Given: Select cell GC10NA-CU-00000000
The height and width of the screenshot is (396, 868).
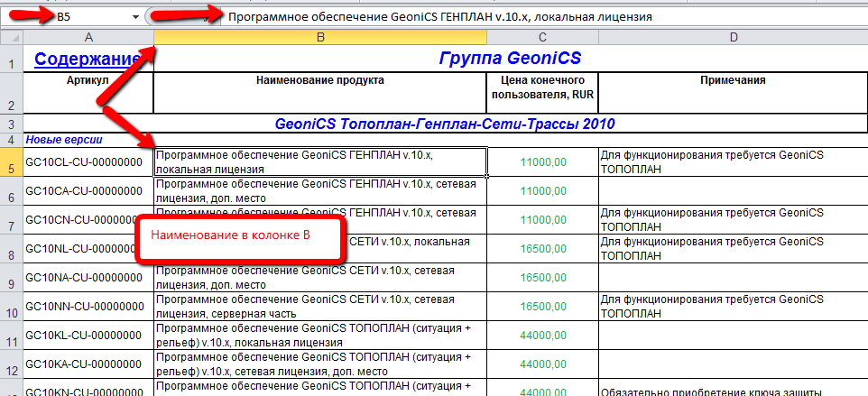Looking at the screenshot, I should (88, 277).
